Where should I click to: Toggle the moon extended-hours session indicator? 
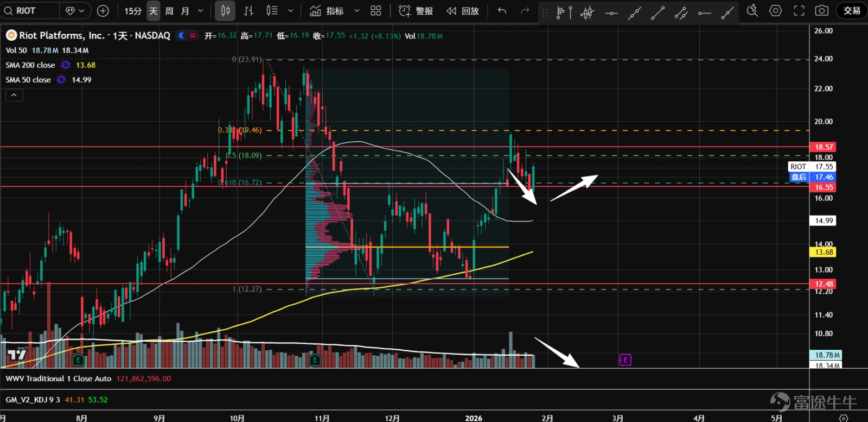coord(182,35)
